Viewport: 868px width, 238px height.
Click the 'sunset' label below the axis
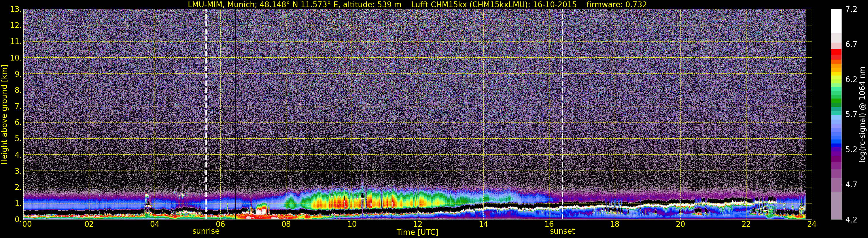562,231
